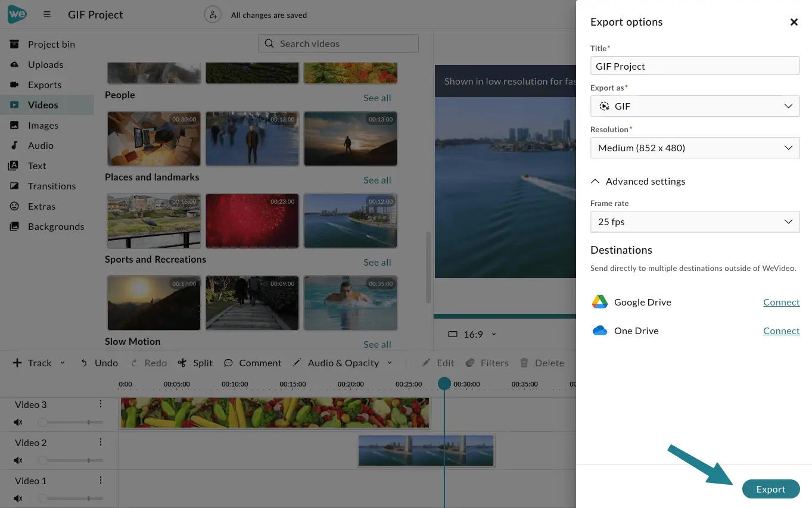
Task: Click the Title field containing GIF Project
Action: [695, 66]
